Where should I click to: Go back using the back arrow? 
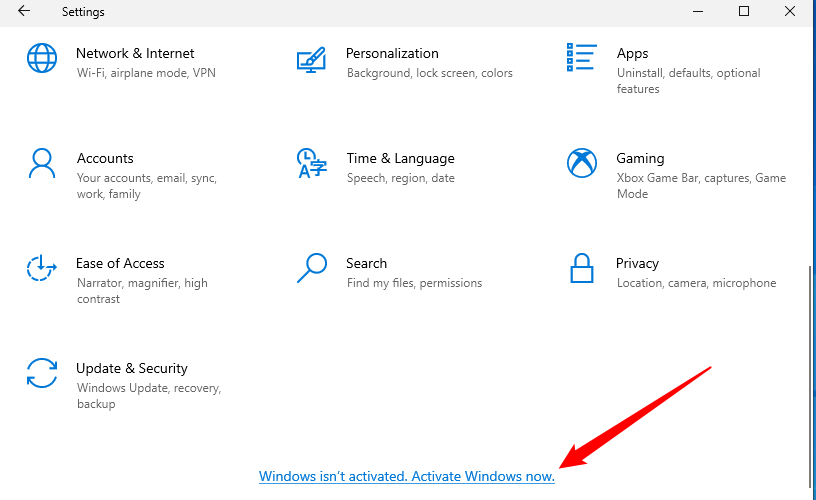pos(24,12)
